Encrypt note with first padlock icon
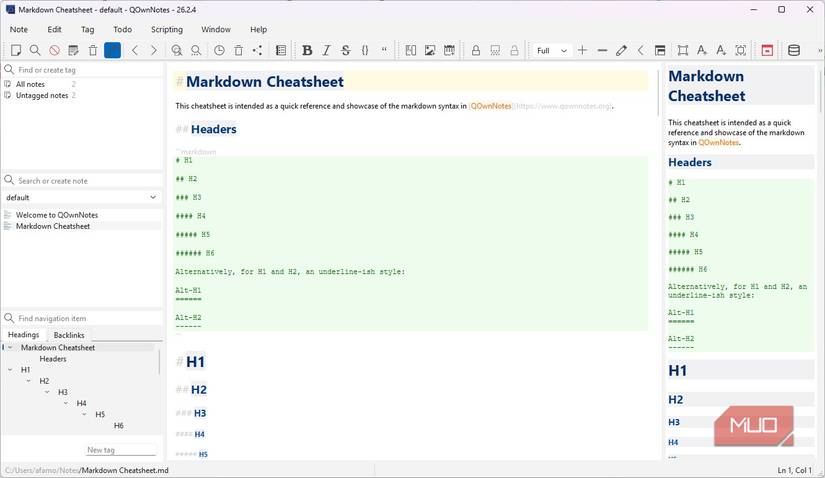Image resolution: width=825 pixels, height=478 pixels. pyautogui.click(x=476, y=51)
